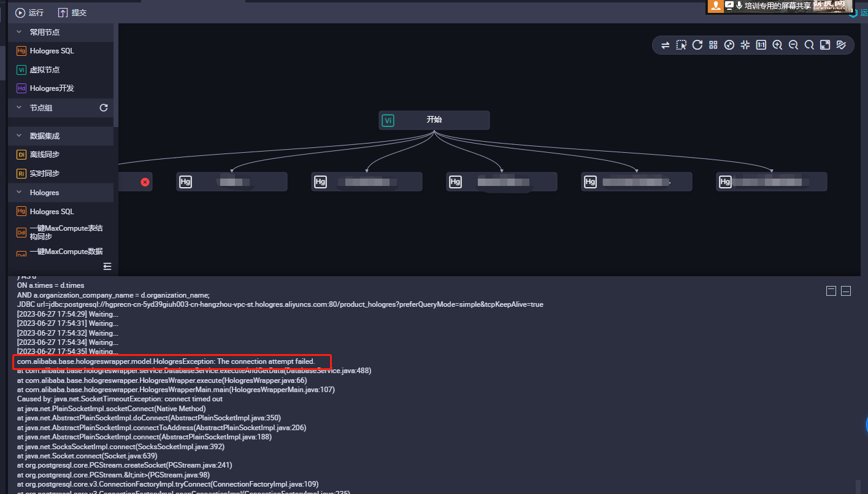
Task: Click the maximize log panel square icon
Action: [831, 291]
